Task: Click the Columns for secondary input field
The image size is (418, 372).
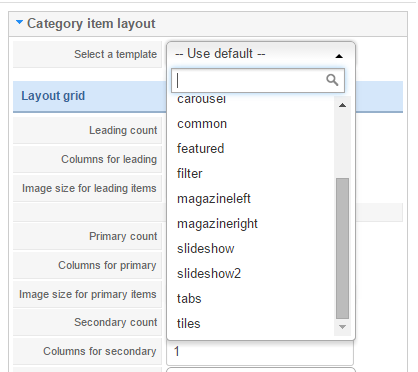Action: (x=260, y=352)
